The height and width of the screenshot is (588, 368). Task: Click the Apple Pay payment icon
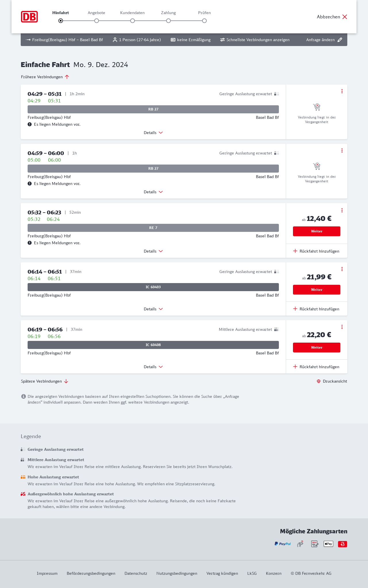[x=328, y=544]
